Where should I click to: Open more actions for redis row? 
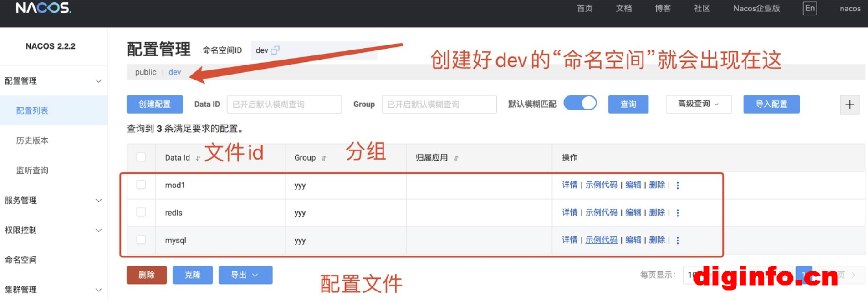click(x=678, y=213)
